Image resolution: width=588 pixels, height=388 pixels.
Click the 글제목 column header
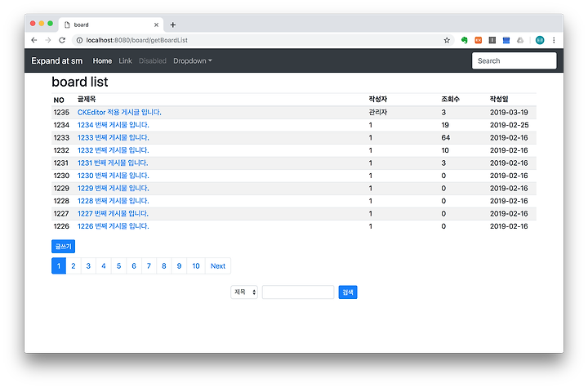(87, 100)
